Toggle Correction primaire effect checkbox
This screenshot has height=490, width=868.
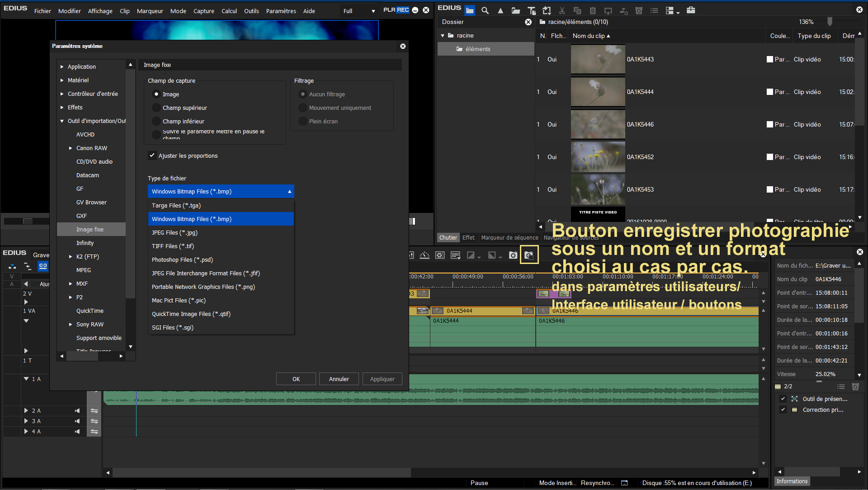(783, 410)
